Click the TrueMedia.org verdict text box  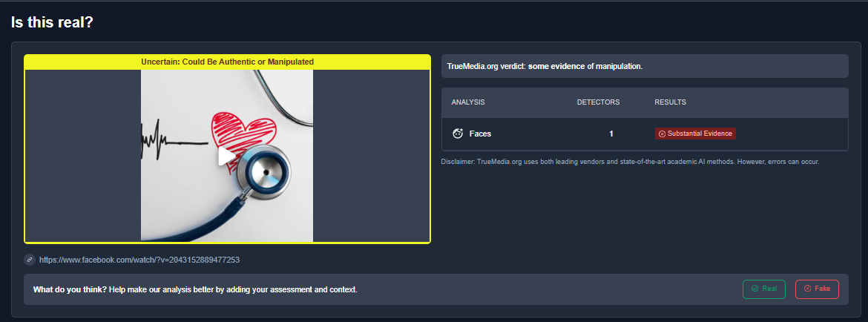coord(645,66)
